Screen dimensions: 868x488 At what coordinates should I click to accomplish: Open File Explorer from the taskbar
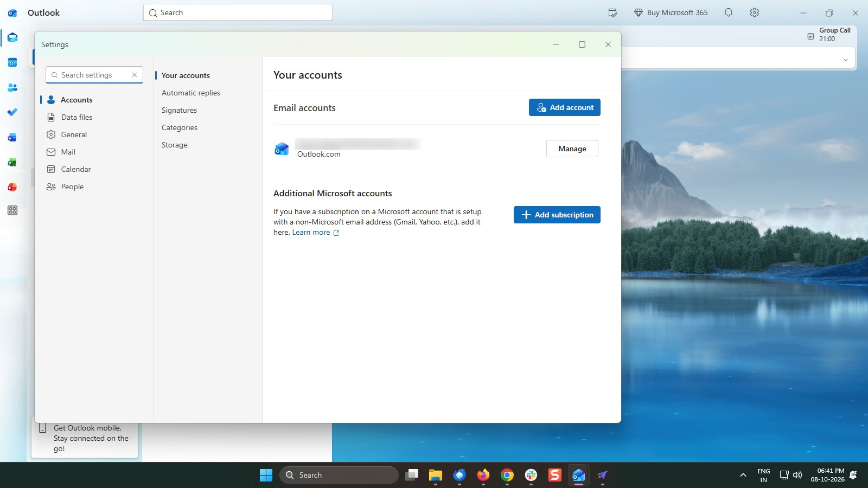coord(436,475)
